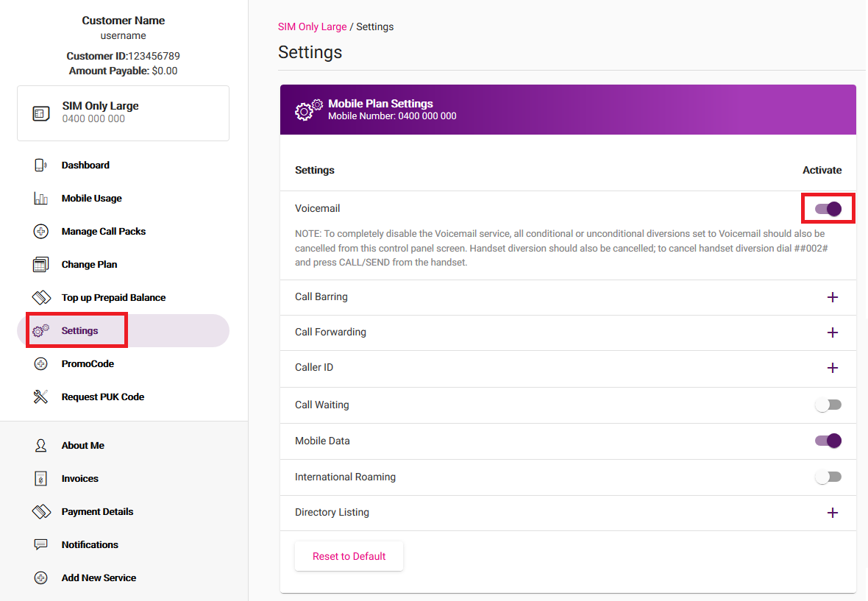Image resolution: width=868 pixels, height=601 pixels.
Task: Disable the Voicemail toggle
Action: 828,208
